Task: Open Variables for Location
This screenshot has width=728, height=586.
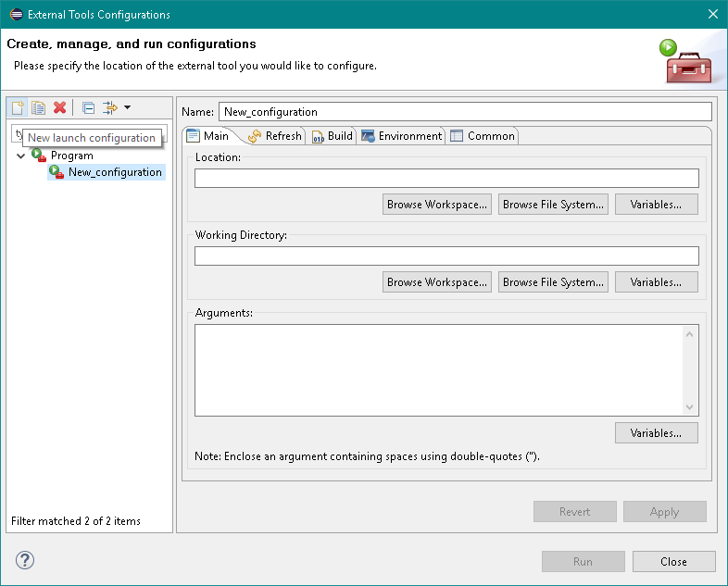Action: (656, 205)
